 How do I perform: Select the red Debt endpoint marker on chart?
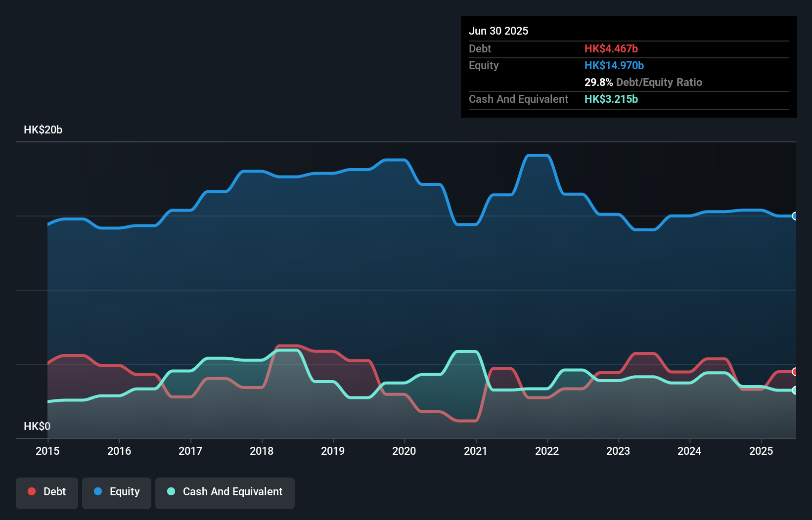[795, 372]
